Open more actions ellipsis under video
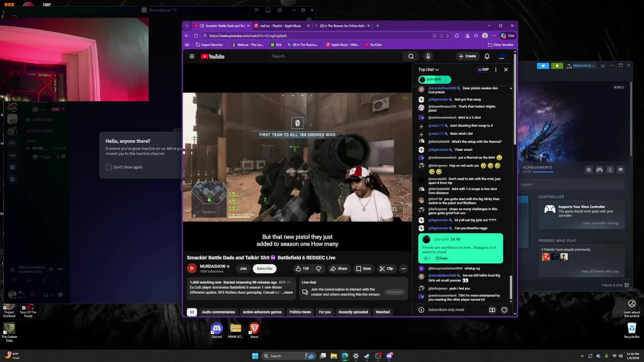Screen dimensions: 644x362 (403, 268)
